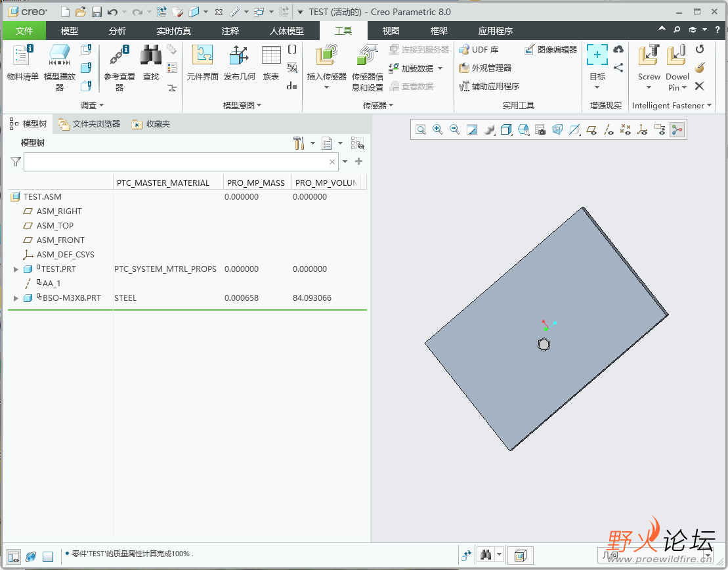Open the 参考查看器 reference viewer
Image resolution: width=728 pixels, height=570 pixels.
pyautogui.click(x=119, y=68)
